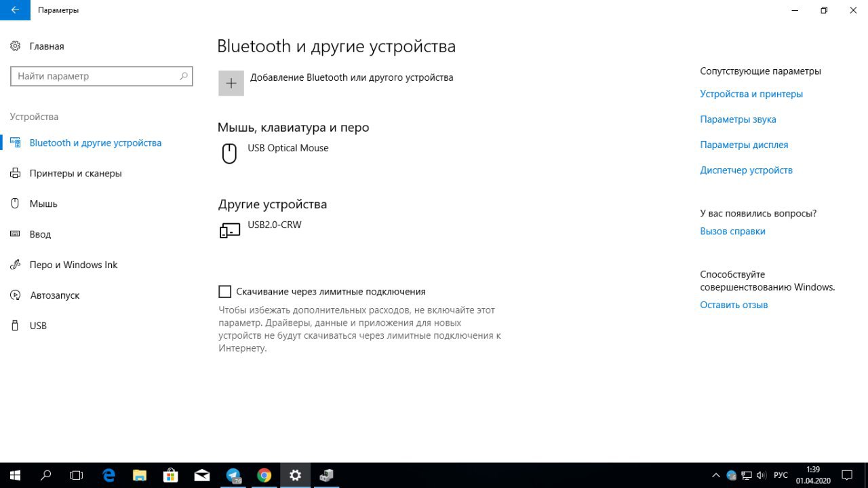
Task: Open taskbar search magnifier
Action: coord(46,475)
